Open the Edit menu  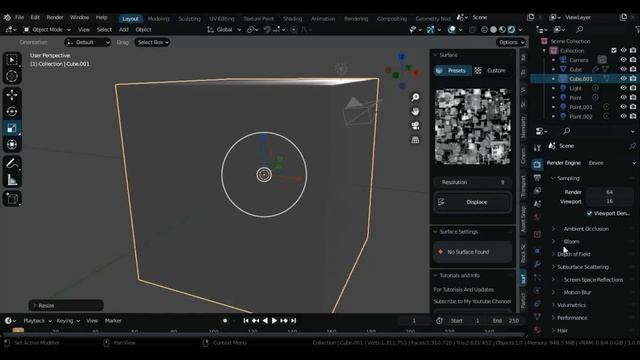(35, 18)
